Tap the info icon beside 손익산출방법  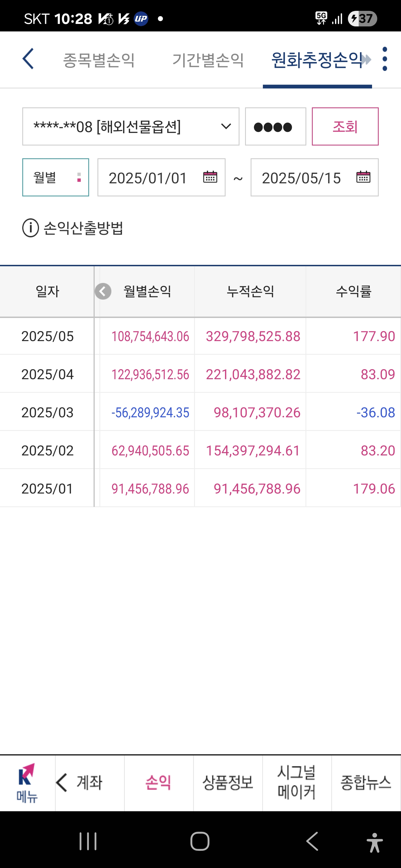tap(31, 228)
